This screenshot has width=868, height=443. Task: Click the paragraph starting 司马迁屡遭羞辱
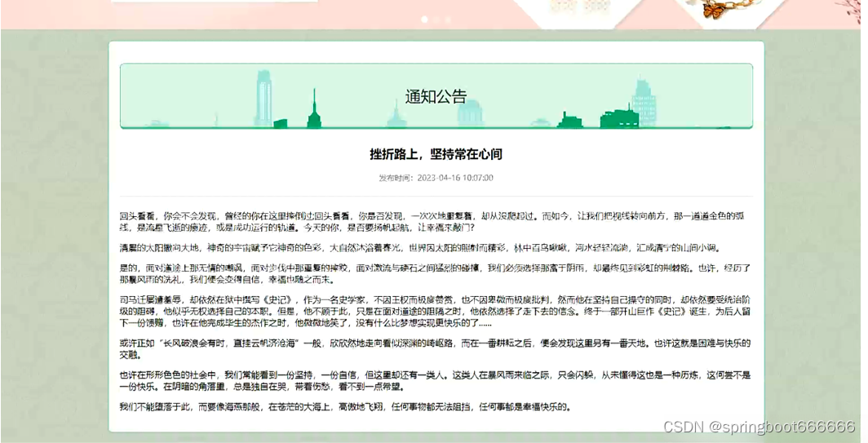coord(435,311)
